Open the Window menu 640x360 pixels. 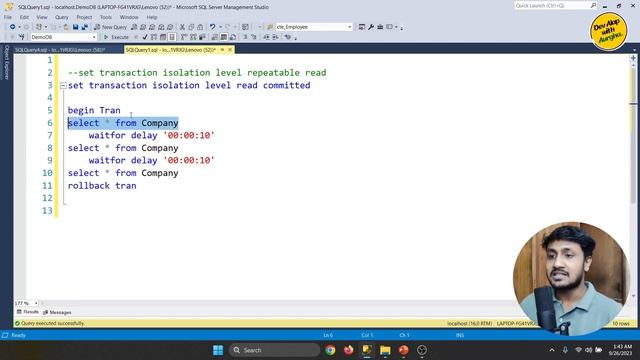tap(129, 17)
